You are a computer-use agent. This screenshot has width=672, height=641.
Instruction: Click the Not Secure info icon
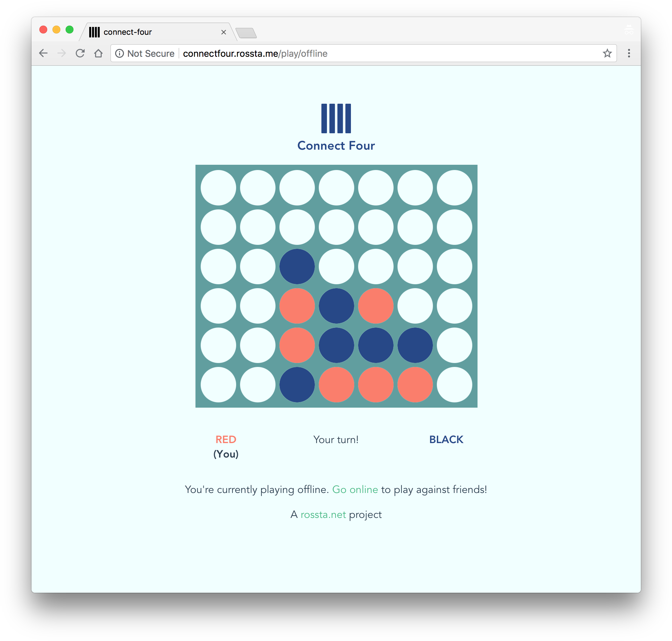(119, 53)
